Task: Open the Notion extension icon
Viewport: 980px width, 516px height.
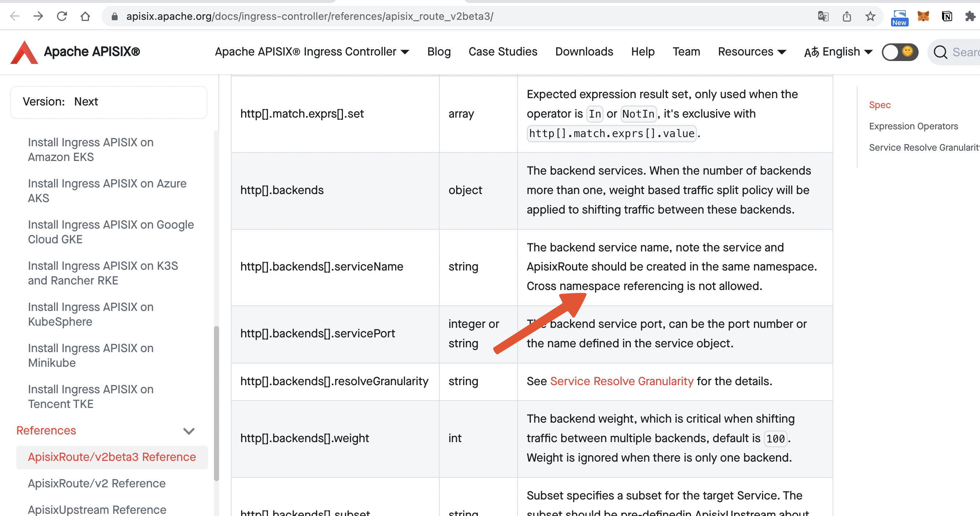Action: 947,16
